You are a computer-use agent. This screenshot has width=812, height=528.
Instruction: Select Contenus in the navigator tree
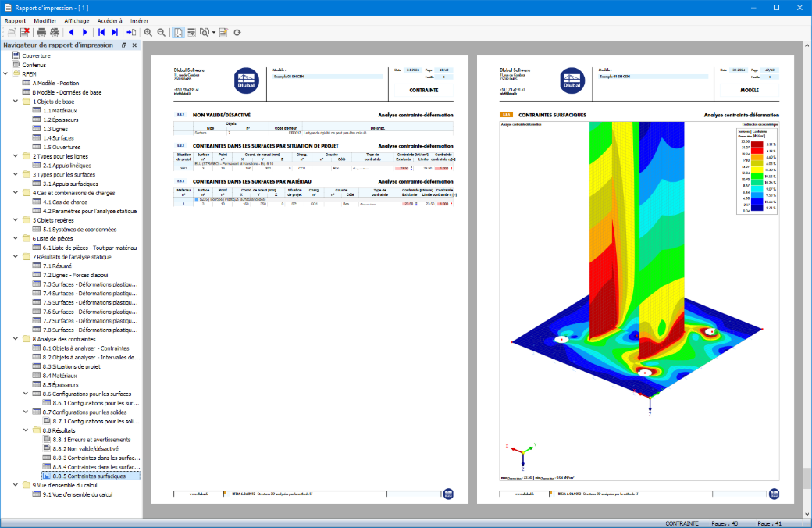pyautogui.click(x=34, y=65)
